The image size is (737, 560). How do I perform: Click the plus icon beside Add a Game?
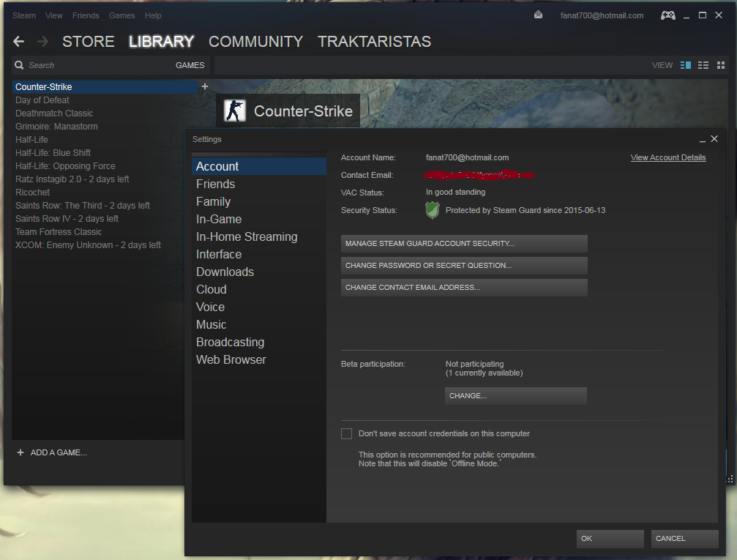(20, 452)
